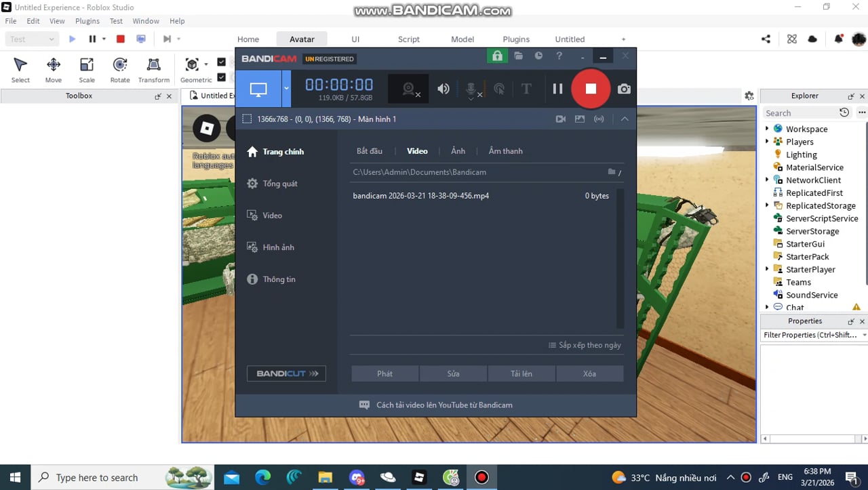Uncheck the upper checkbox beside Geometric
868x490 pixels.
coord(221,62)
